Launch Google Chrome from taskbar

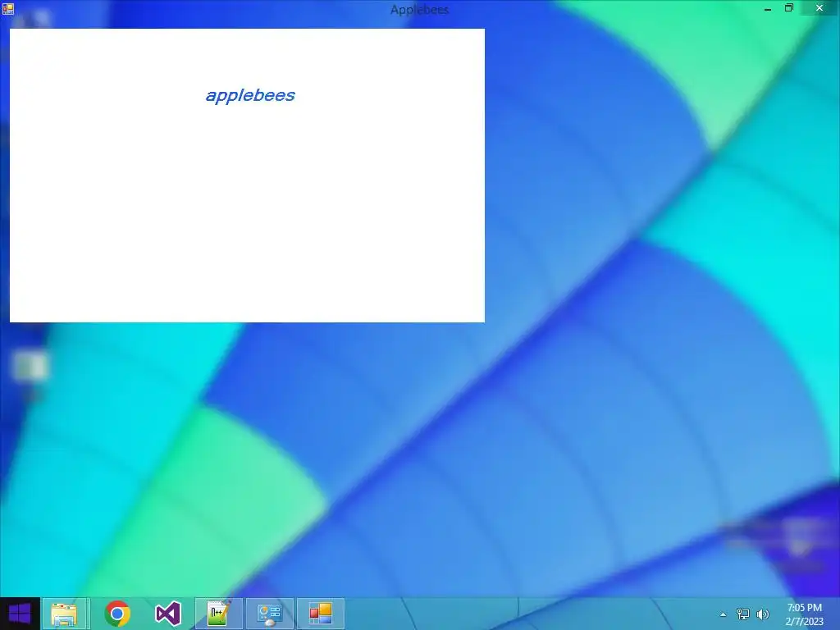coord(117,614)
